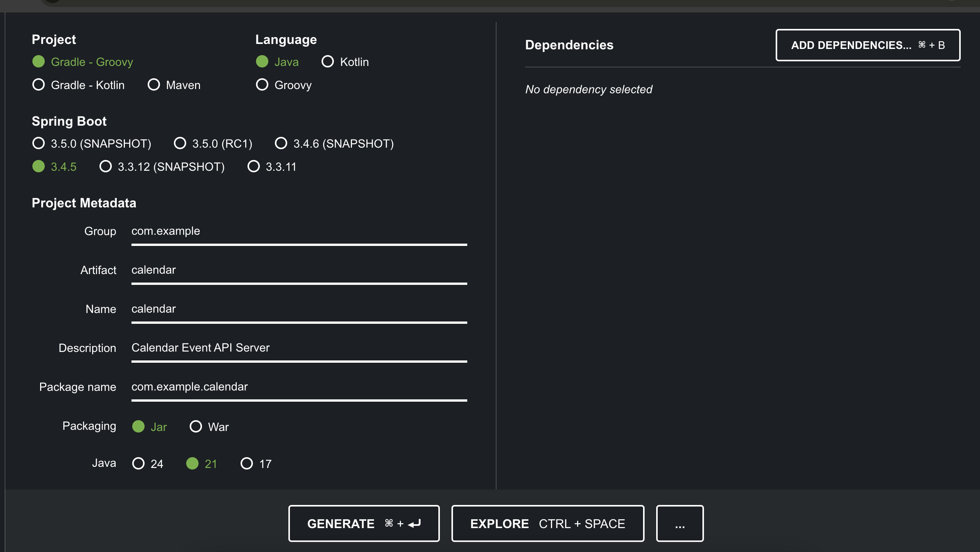Viewport: 980px width, 552px height.
Task: Open the more options ellipsis button
Action: [x=680, y=523]
